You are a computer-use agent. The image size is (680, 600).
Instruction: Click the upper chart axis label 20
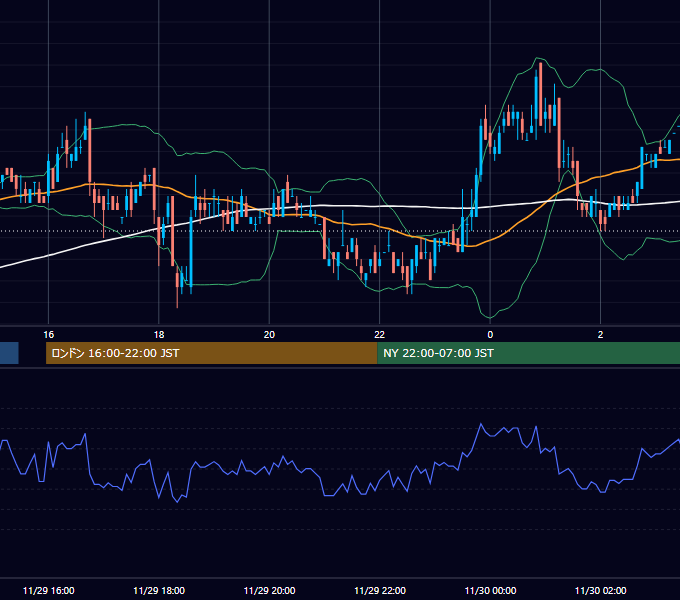(269, 335)
